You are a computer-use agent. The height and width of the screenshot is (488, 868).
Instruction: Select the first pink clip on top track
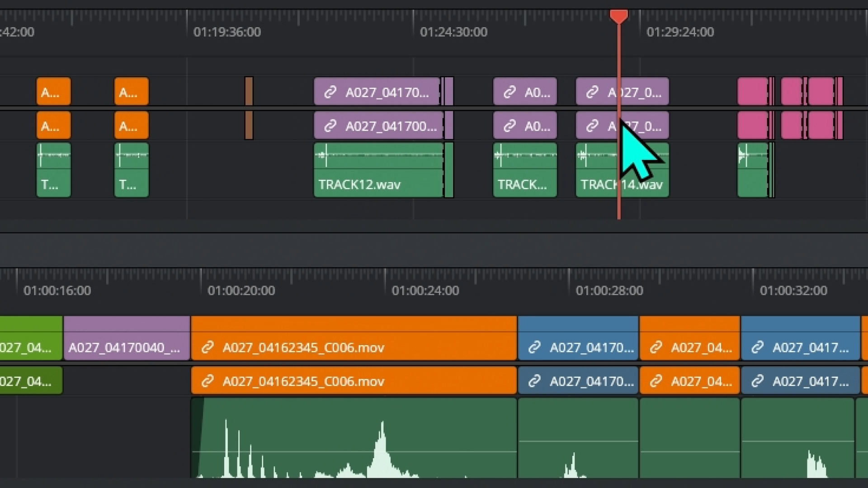point(752,91)
